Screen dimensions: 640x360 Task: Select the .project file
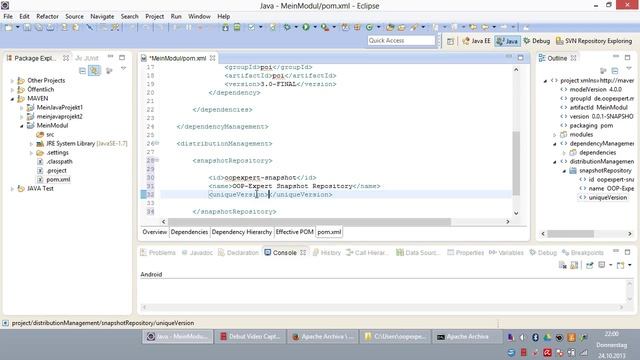(56, 171)
